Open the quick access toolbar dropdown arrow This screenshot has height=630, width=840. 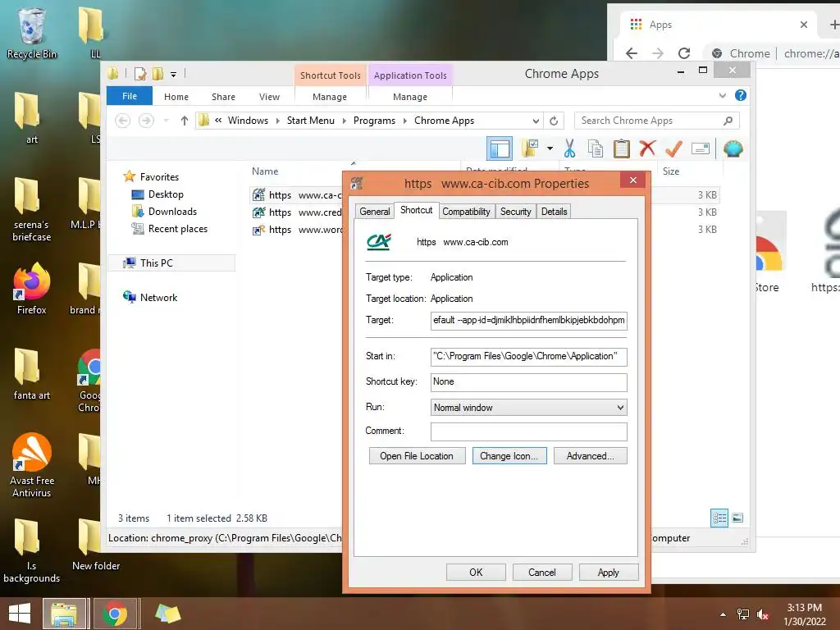(174, 75)
